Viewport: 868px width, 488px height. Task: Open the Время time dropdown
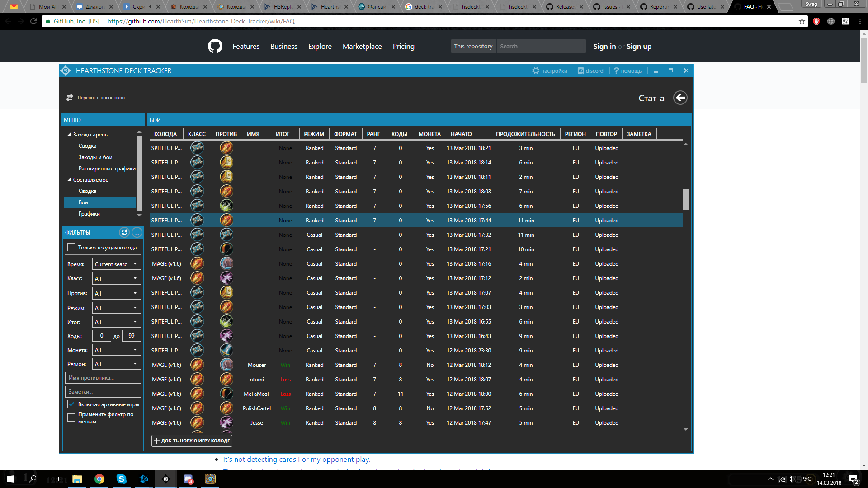pyautogui.click(x=117, y=264)
